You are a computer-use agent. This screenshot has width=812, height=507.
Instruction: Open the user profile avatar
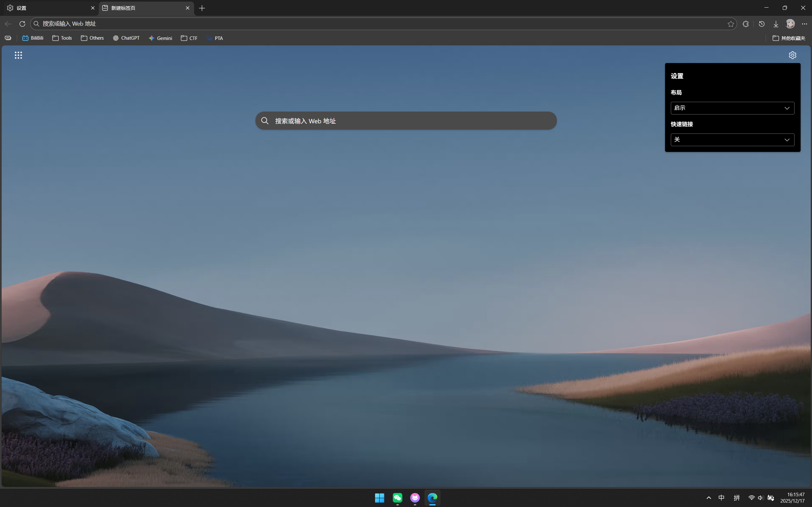click(790, 24)
